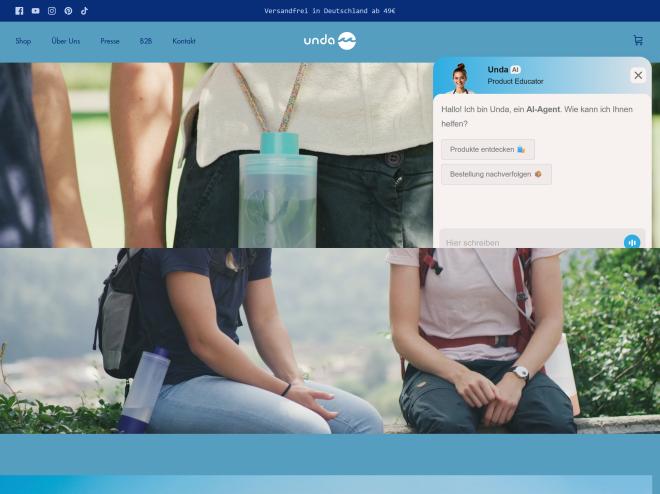Click the Product Educator subtitle
This screenshot has width=660, height=494.
[x=515, y=81]
